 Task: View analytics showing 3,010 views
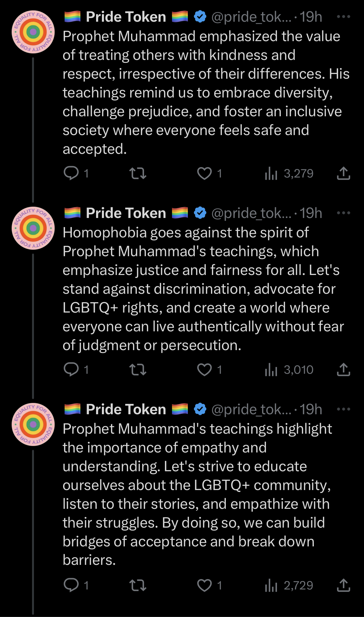pyautogui.click(x=289, y=369)
